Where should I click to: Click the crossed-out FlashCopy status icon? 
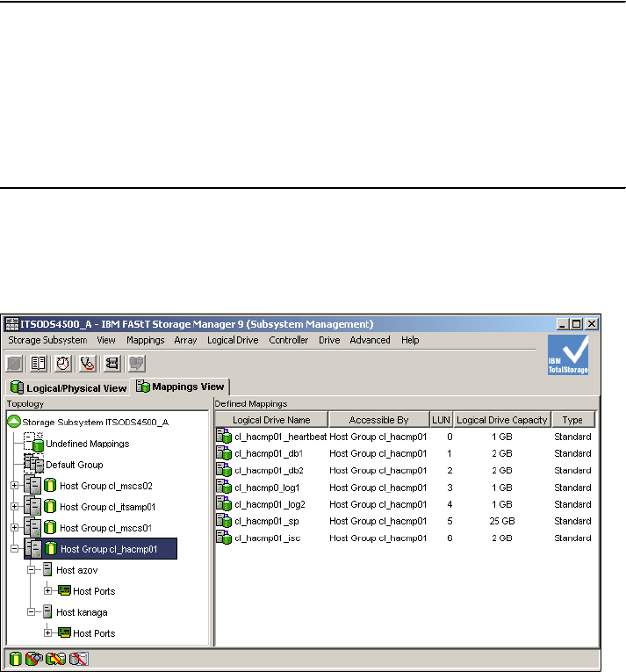[x=34, y=659]
